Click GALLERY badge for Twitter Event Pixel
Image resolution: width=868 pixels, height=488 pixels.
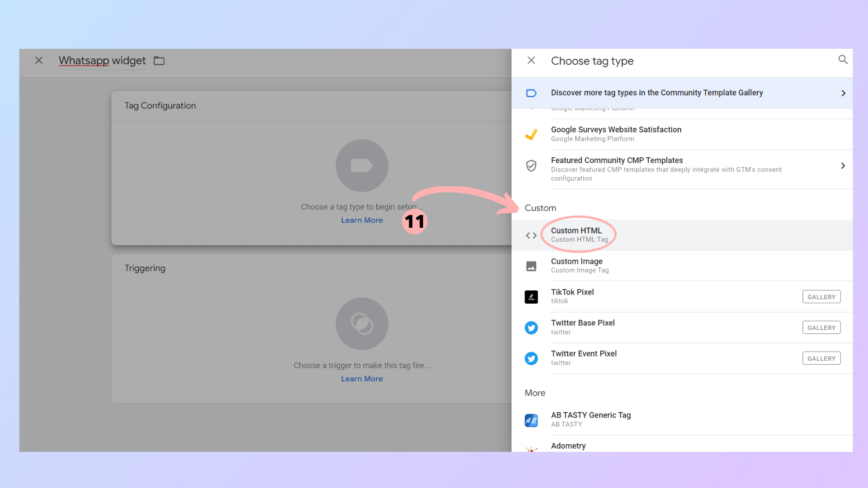coord(821,358)
